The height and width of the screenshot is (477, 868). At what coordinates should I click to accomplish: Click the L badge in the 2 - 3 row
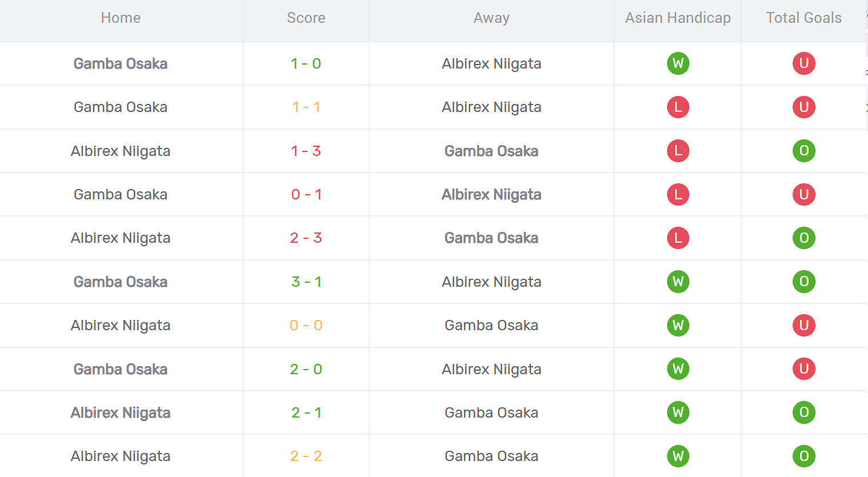tap(678, 238)
